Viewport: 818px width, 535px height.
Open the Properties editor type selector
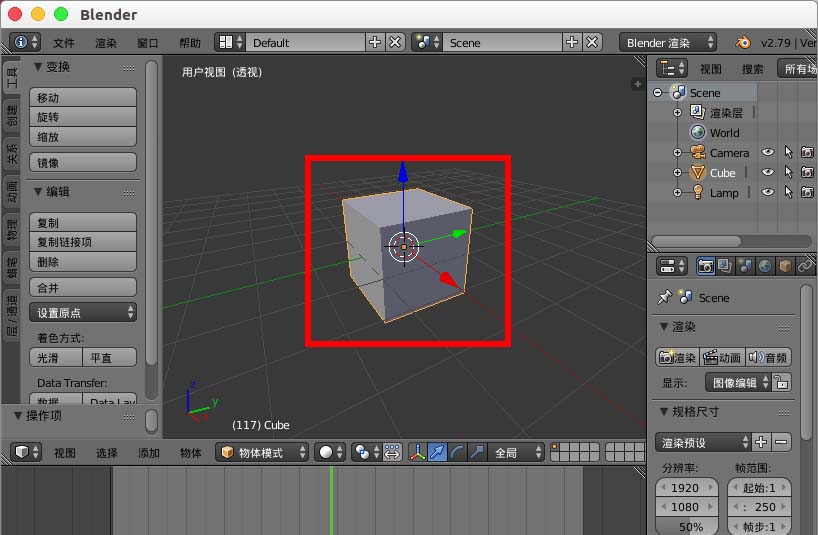(672, 266)
